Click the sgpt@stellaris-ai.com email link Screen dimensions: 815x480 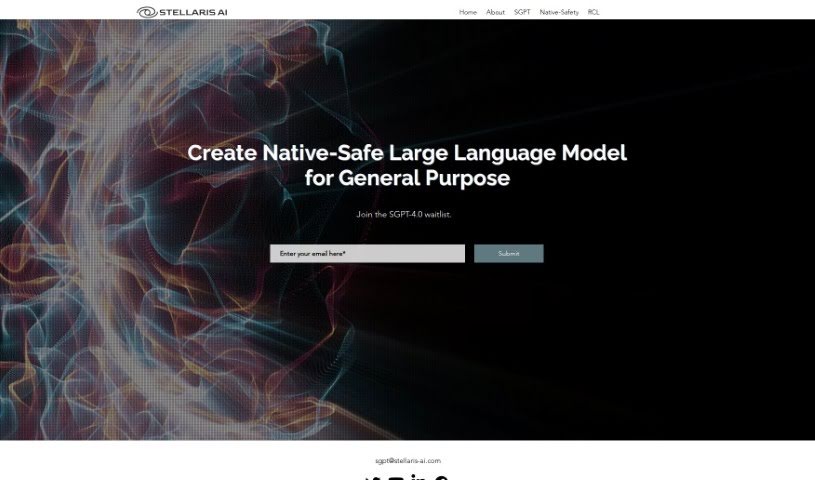pos(407,461)
